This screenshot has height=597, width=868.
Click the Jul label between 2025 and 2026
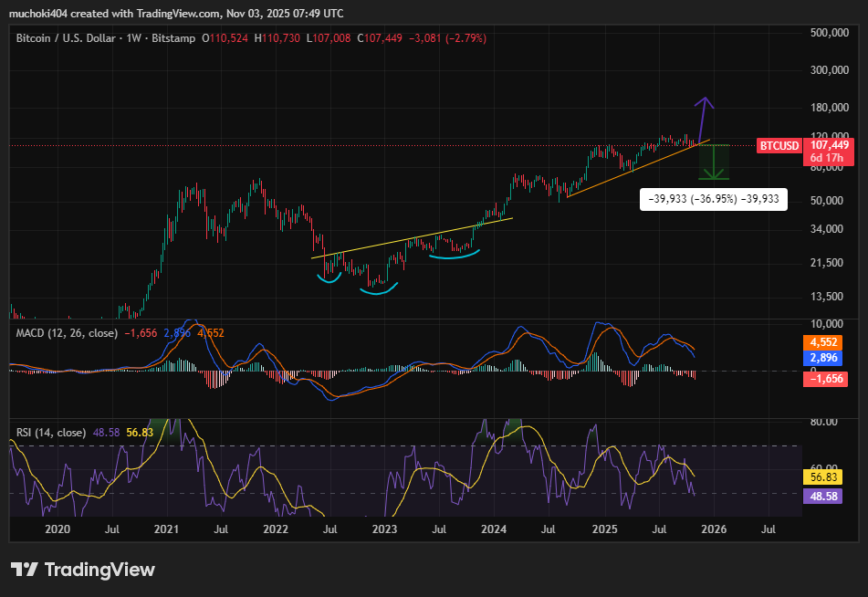click(x=659, y=529)
